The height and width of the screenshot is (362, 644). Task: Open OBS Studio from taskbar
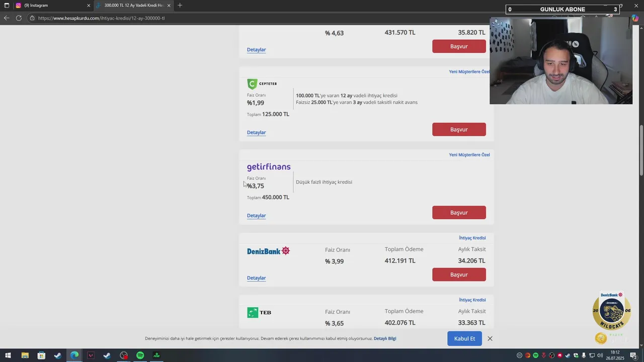pos(124,355)
